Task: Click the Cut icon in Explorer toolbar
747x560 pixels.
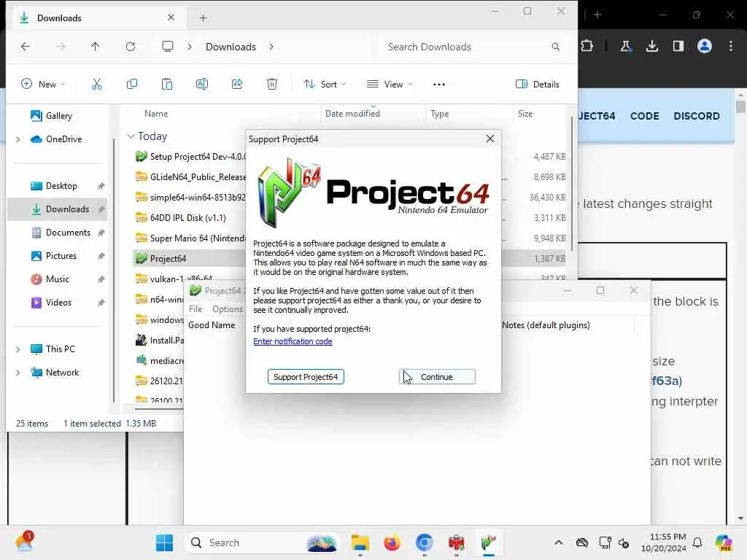Action: pos(97,85)
